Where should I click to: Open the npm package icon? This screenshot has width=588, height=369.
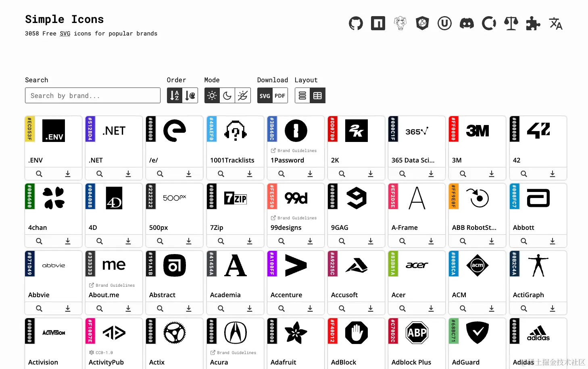[378, 23]
